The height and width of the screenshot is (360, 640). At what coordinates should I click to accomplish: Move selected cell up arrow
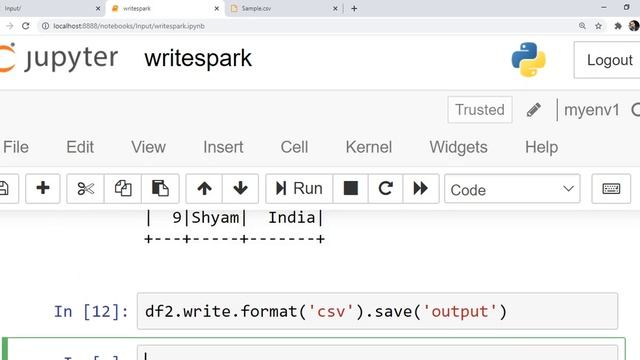pyautogui.click(x=204, y=189)
